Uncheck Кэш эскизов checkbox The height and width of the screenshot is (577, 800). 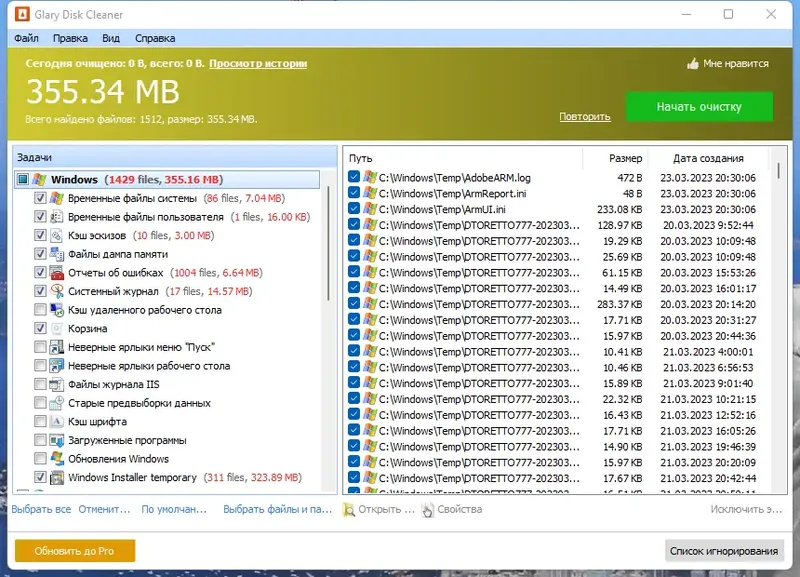pos(40,235)
